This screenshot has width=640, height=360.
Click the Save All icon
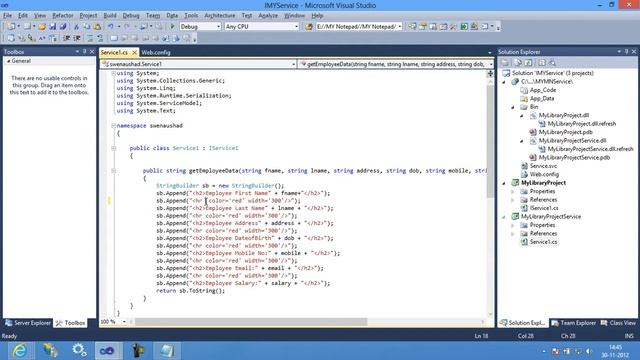[x=63, y=27]
